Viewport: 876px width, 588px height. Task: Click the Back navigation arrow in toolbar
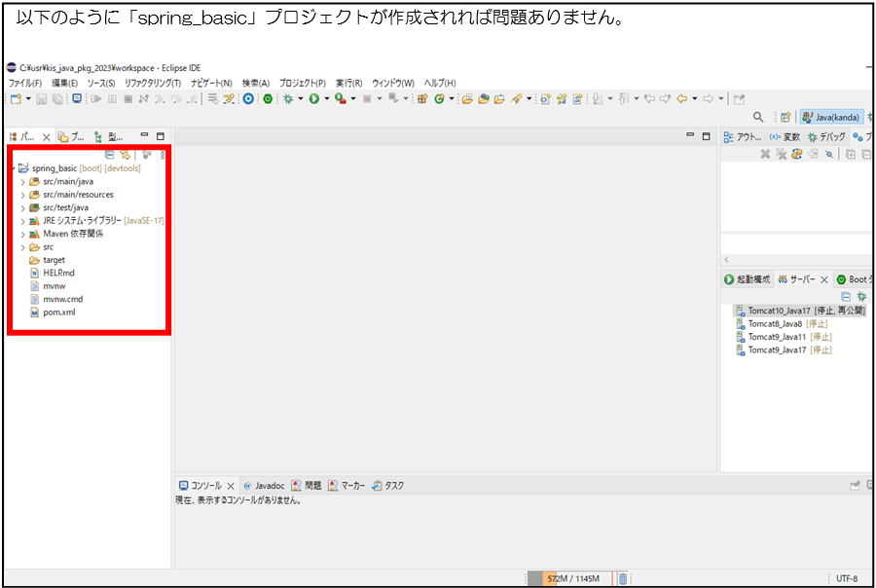682,99
